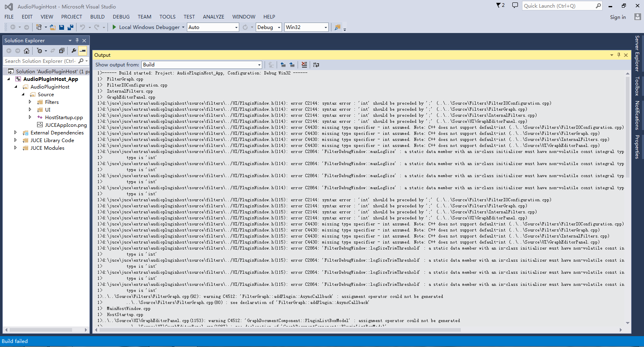Expand the JUCE Modules node
Screen dimensions: 644x347
(15, 148)
